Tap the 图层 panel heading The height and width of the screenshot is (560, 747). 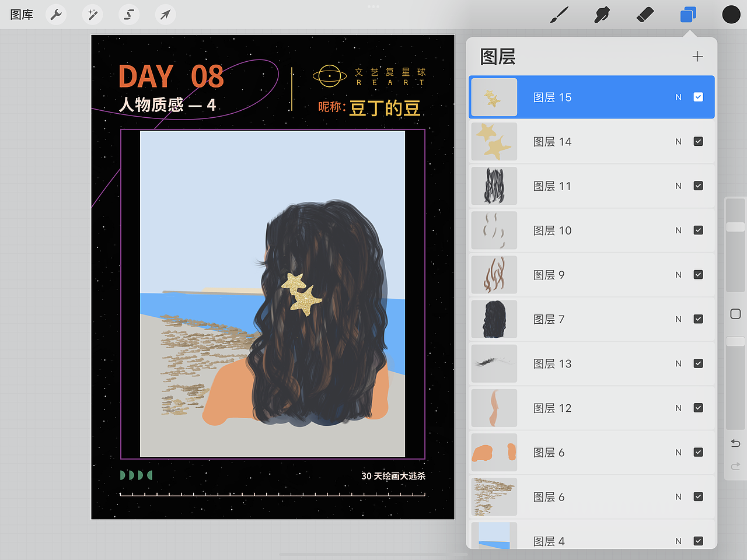click(498, 57)
